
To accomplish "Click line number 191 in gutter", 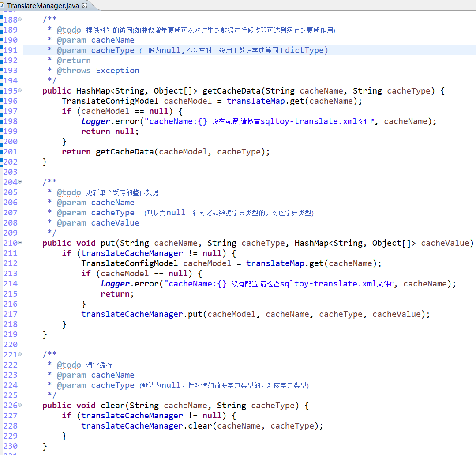I will click(10, 50).
